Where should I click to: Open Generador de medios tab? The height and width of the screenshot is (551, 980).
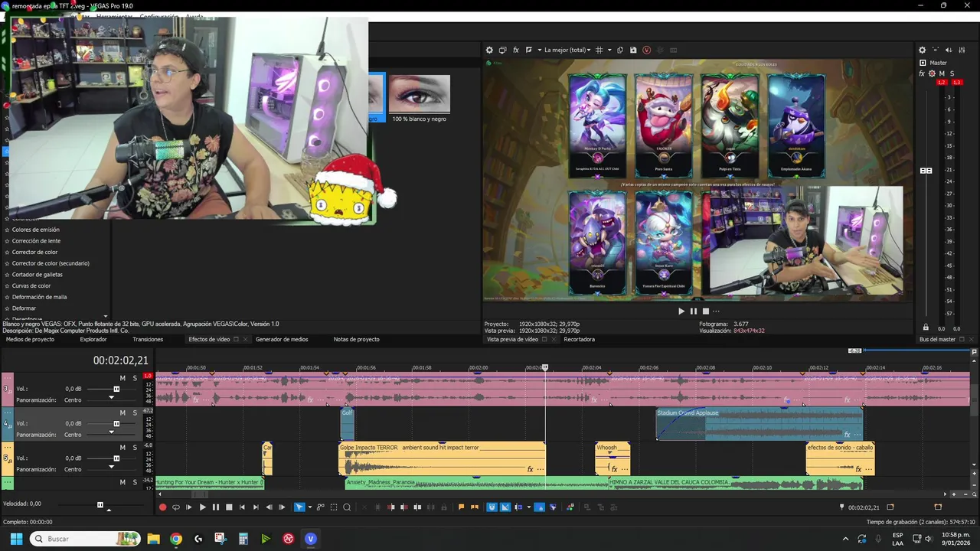(282, 339)
